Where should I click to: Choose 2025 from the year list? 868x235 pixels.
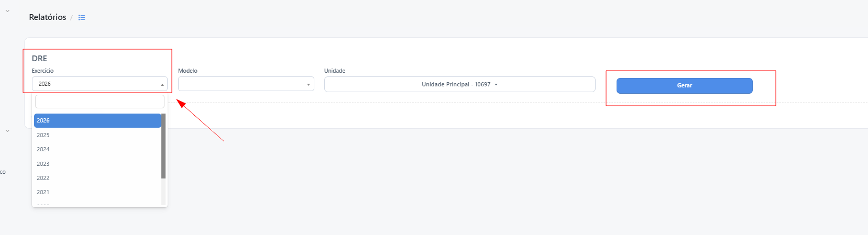coord(97,135)
